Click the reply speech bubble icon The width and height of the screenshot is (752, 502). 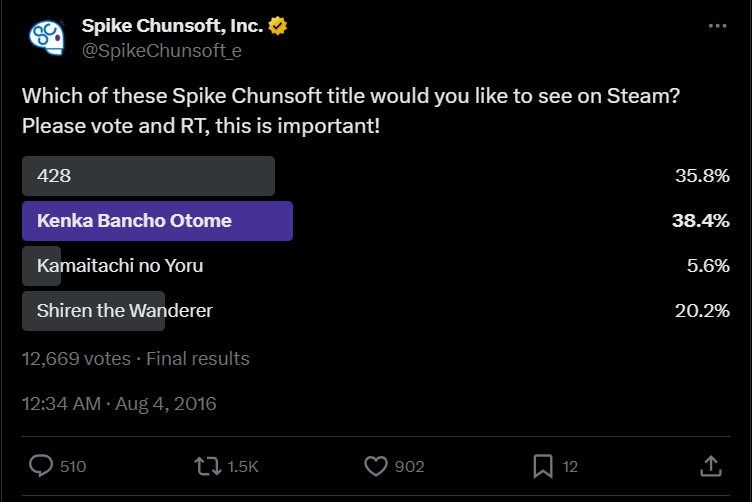coord(41,466)
